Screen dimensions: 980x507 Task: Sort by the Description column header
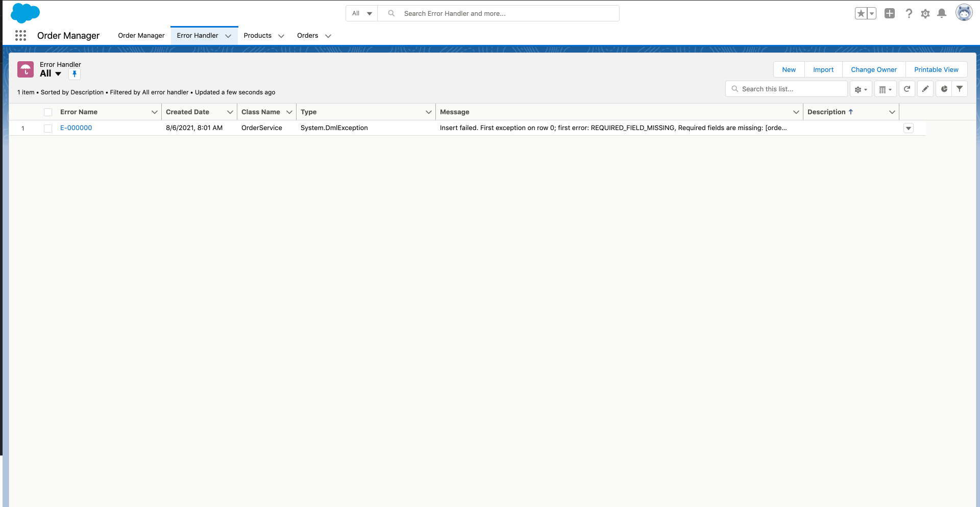pos(826,112)
